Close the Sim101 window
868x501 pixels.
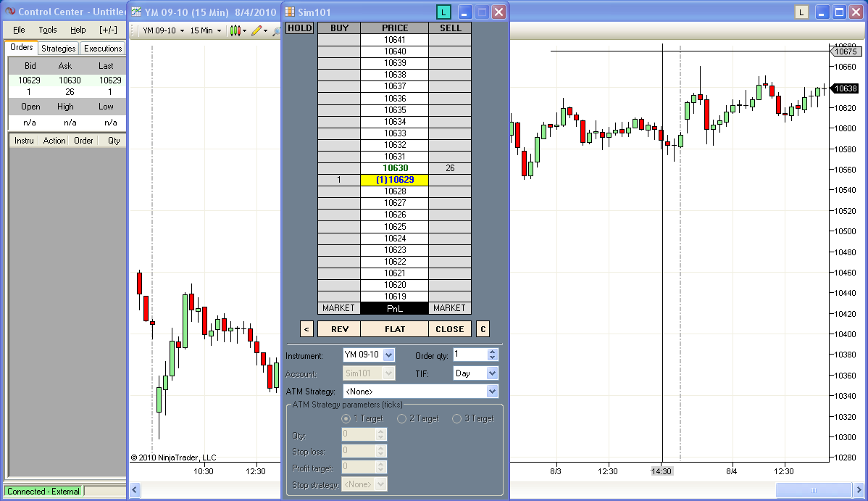tap(498, 12)
